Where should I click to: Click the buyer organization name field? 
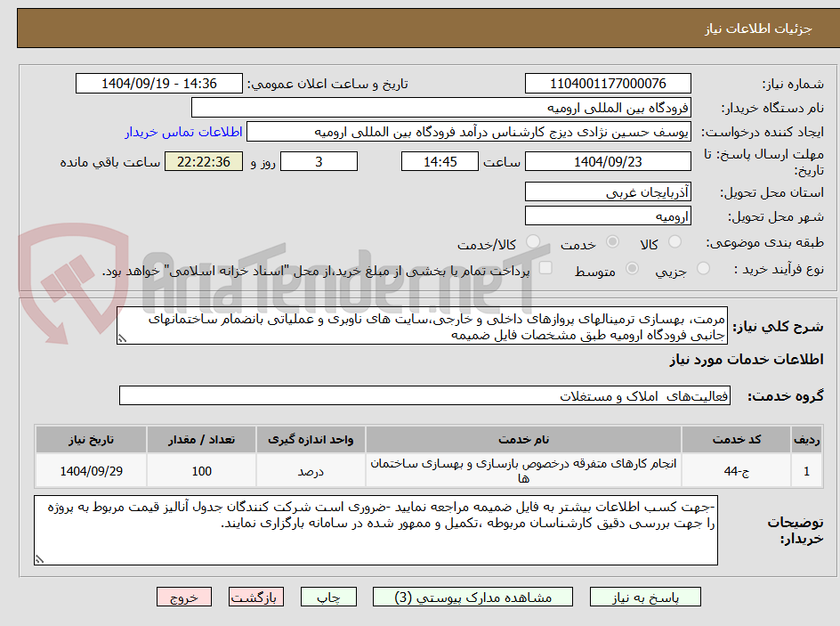tap(440, 108)
